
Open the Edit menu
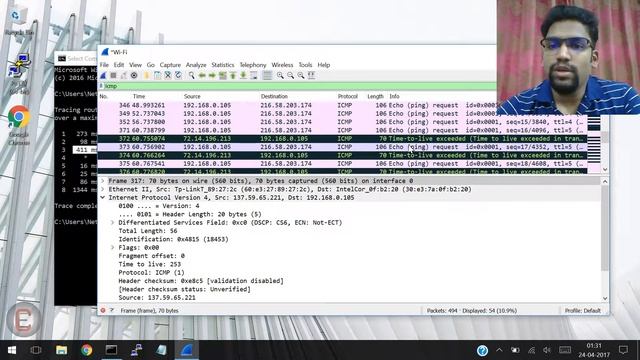point(119,65)
